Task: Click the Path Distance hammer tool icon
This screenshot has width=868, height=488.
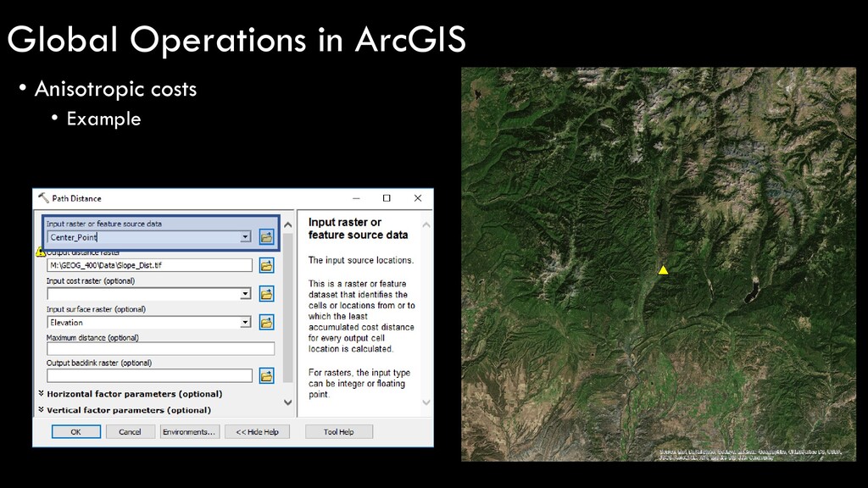Action: click(43, 197)
